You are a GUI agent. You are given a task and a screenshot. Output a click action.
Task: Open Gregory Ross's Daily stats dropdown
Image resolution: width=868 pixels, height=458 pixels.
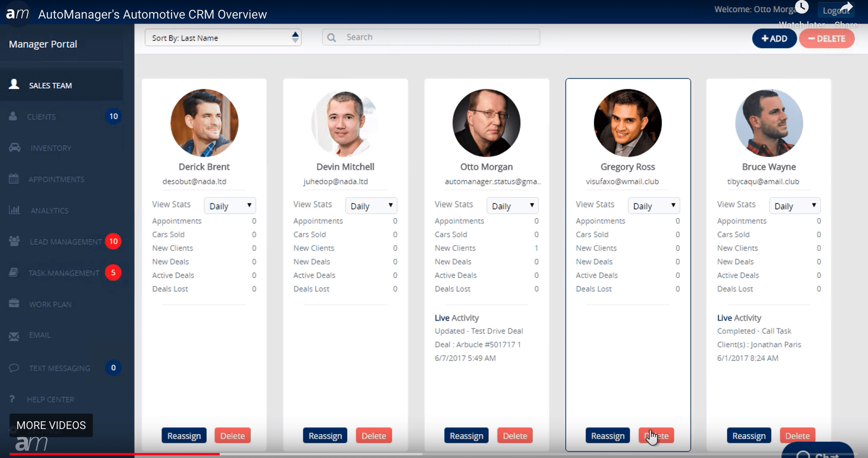pyautogui.click(x=654, y=206)
